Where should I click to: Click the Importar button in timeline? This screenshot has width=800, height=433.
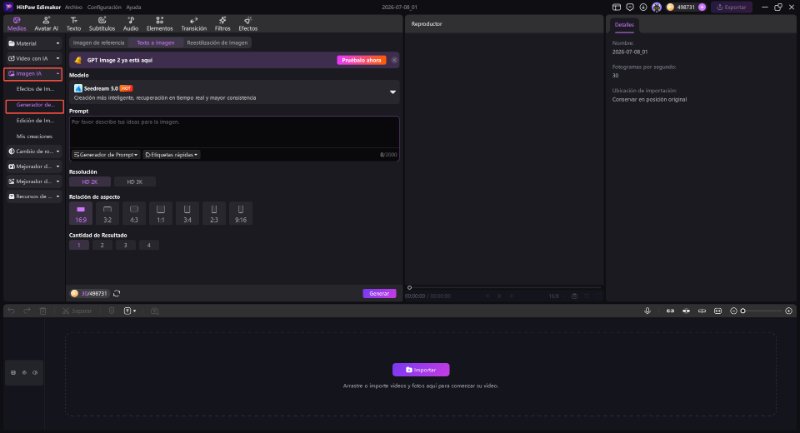pyautogui.click(x=421, y=370)
